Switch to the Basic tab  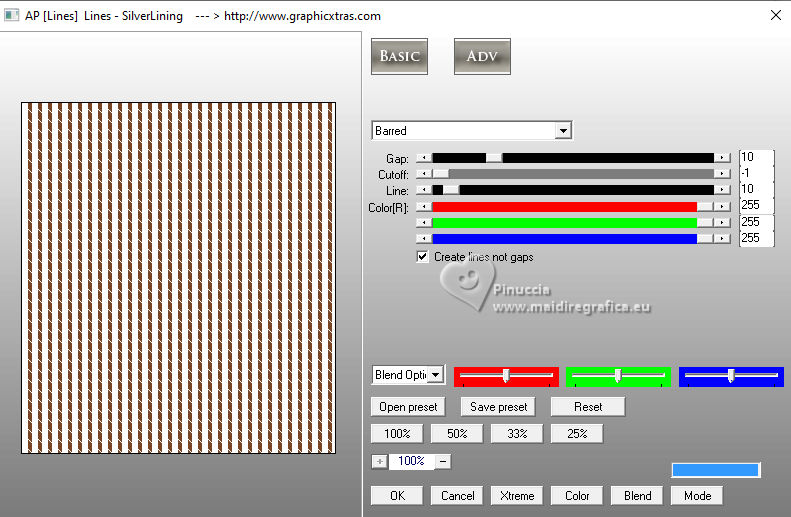[399, 56]
